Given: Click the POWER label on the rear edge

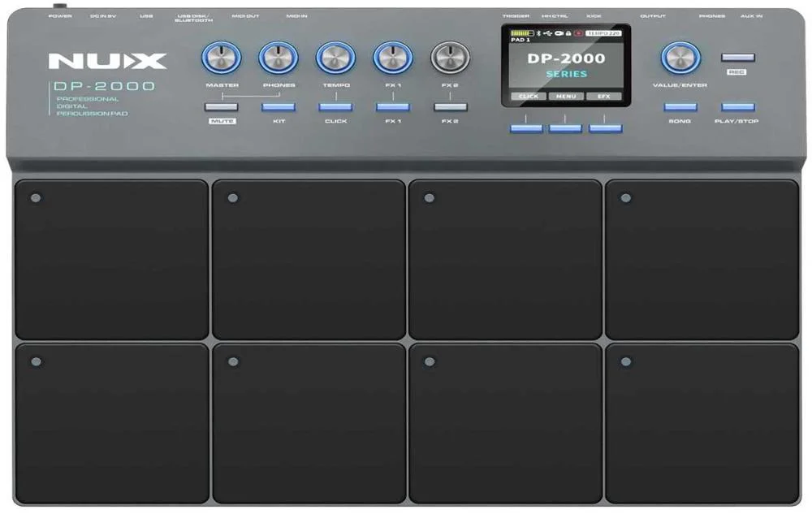Looking at the screenshot, I should (60, 16).
